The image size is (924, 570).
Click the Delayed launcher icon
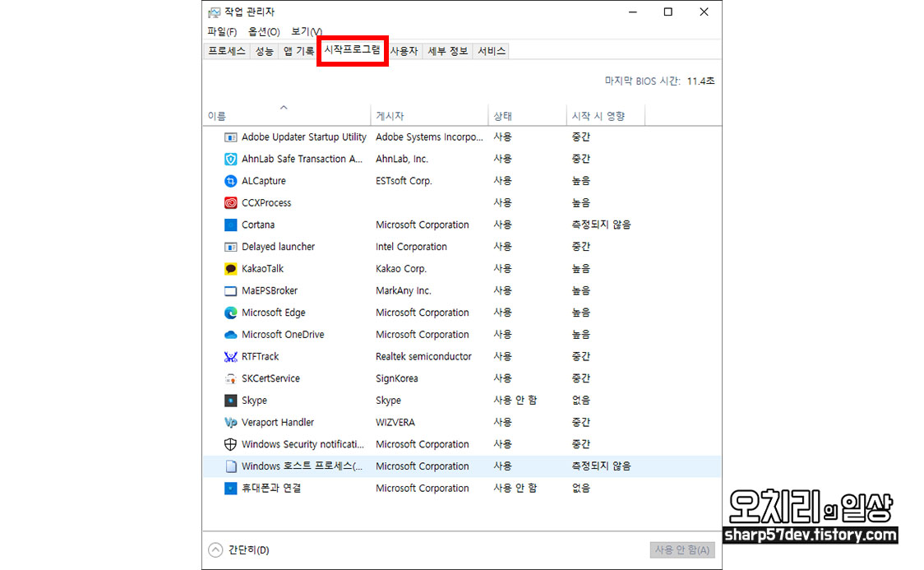click(x=230, y=247)
